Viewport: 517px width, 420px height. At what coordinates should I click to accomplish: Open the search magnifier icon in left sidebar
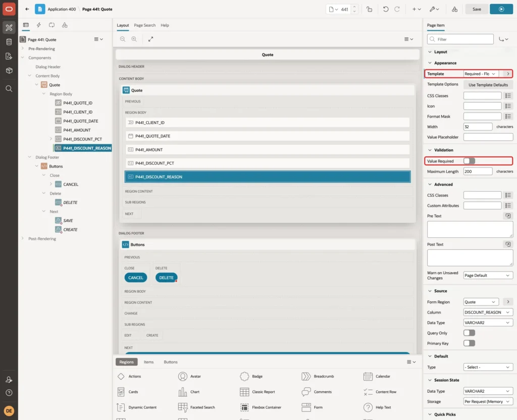point(9,89)
